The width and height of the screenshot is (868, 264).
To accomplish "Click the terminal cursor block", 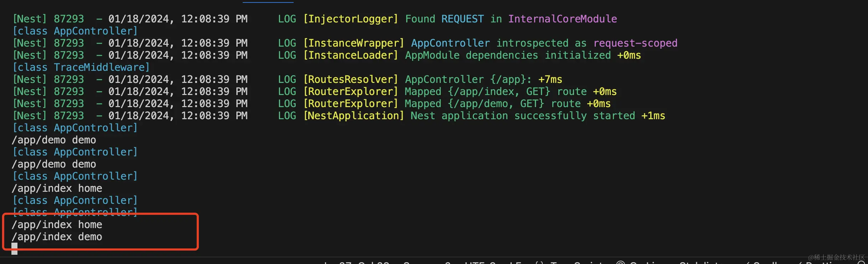I will tap(14, 248).
